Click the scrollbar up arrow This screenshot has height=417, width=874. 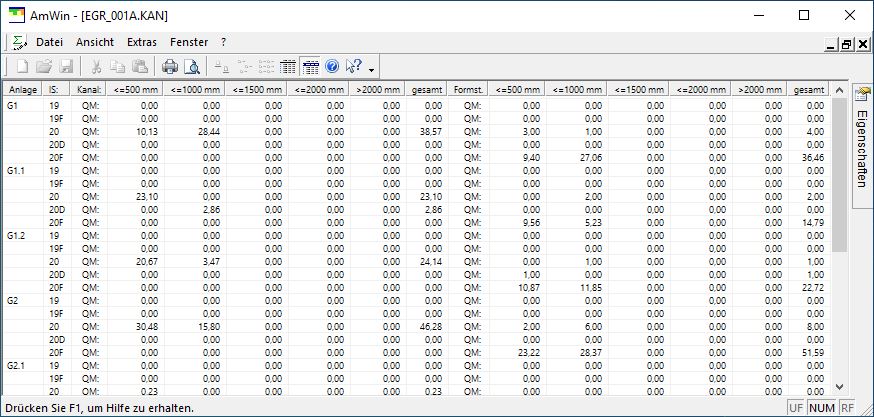coord(839,90)
